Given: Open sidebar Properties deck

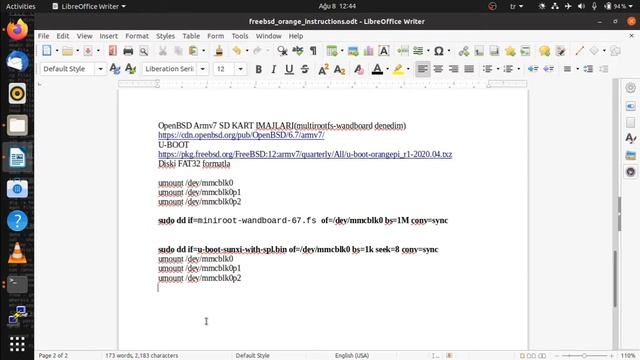Looking at the screenshot, I should click(630, 106).
